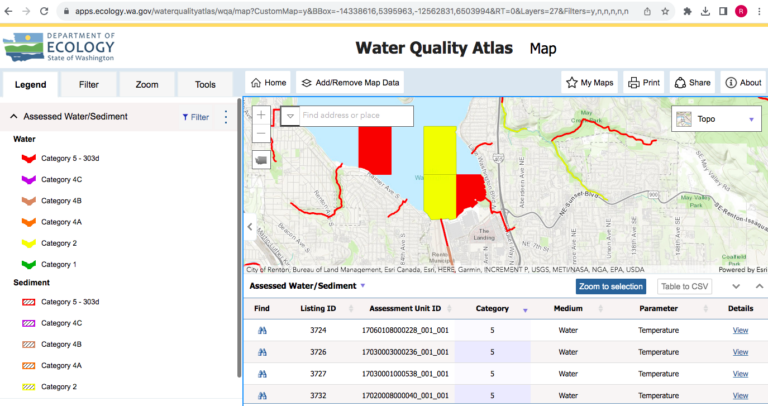This screenshot has height=406, width=768.
Task: Click the map zoom out minus button
Action: click(261, 134)
